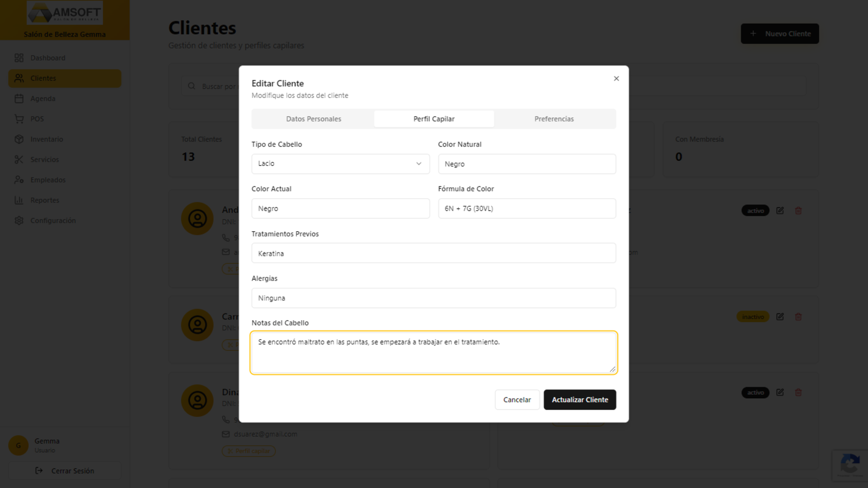Image resolution: width=868 pixels, height=488 pixels.
Task: Close the Editar Cliente dialog
Action: [x=616, y=78]
